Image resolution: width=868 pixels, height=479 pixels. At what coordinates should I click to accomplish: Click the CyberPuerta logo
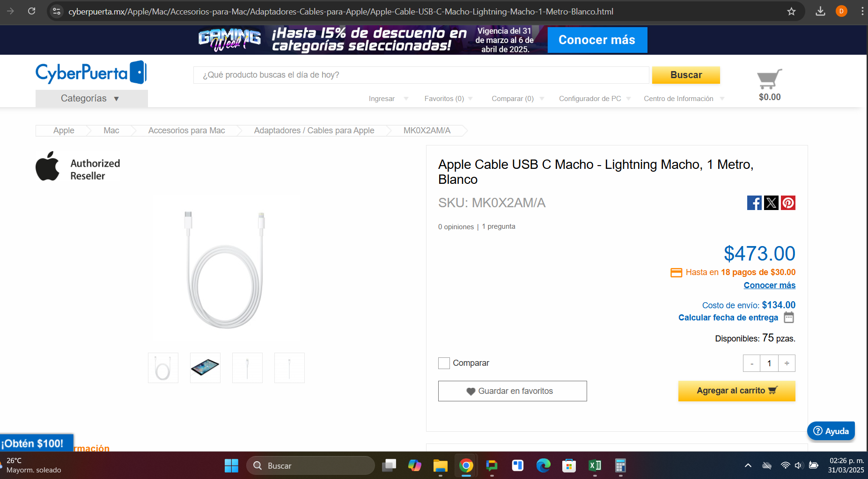coord(91,73)
